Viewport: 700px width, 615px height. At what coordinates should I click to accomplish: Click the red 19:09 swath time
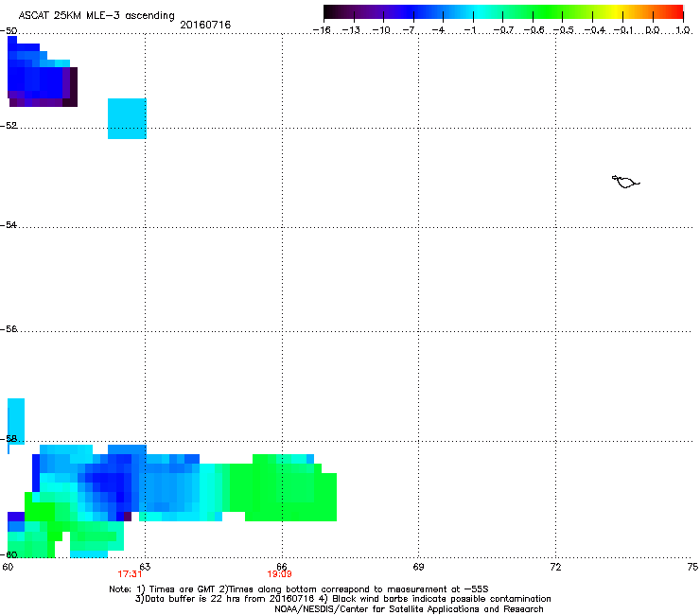[279, 574]
